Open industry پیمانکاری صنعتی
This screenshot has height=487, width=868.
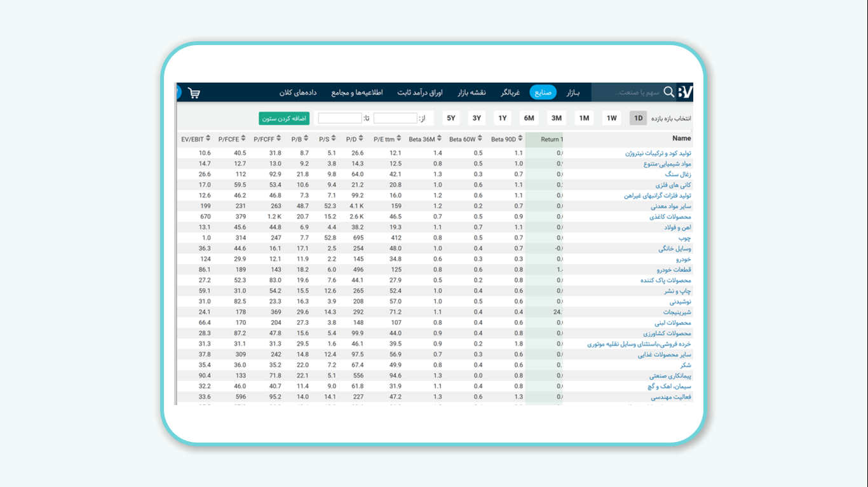click(670, 376)
